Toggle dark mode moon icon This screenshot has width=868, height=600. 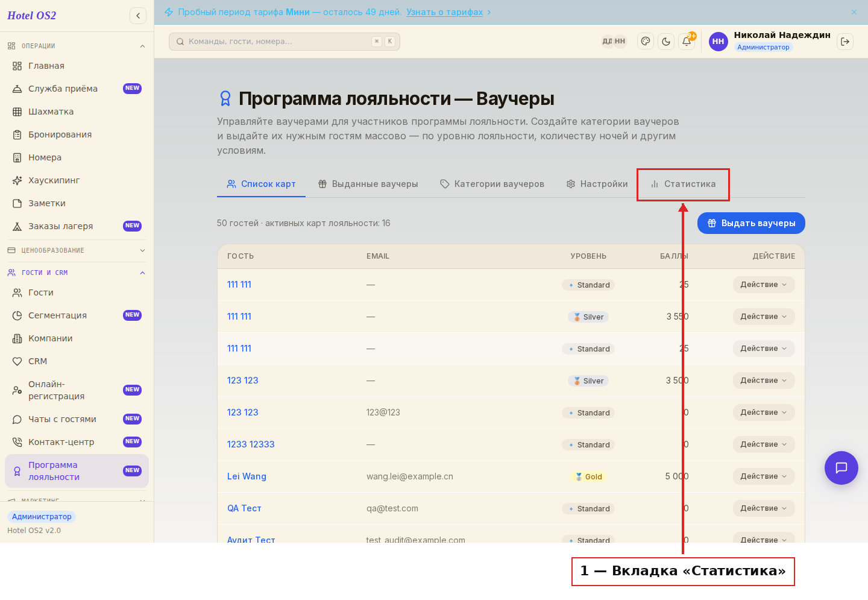(x=666, y=42)
